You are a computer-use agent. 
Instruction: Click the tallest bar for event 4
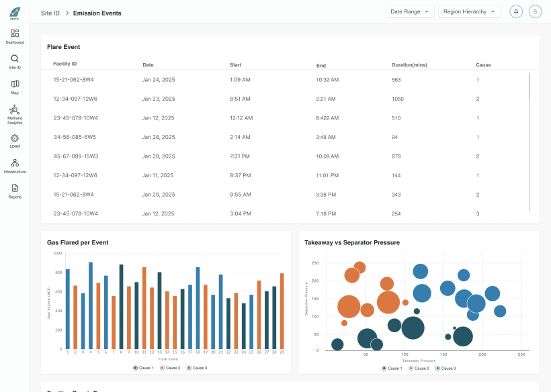coord(91,305)
